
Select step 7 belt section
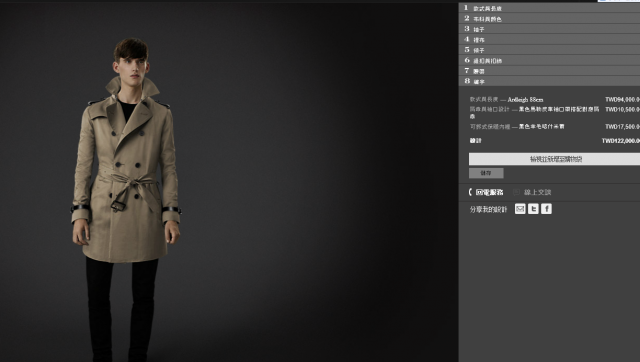coord(549,71)
